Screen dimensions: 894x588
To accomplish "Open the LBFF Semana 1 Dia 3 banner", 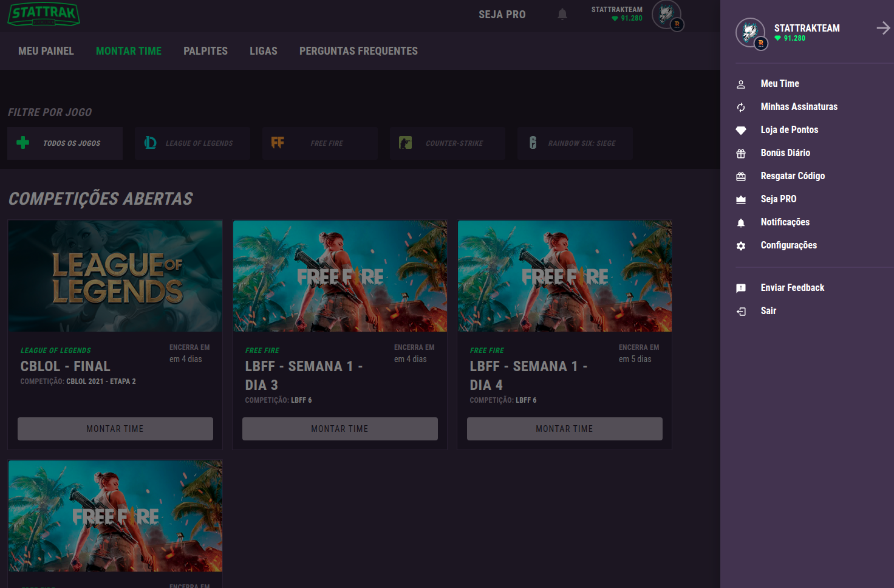I will (x=340, y=276).
